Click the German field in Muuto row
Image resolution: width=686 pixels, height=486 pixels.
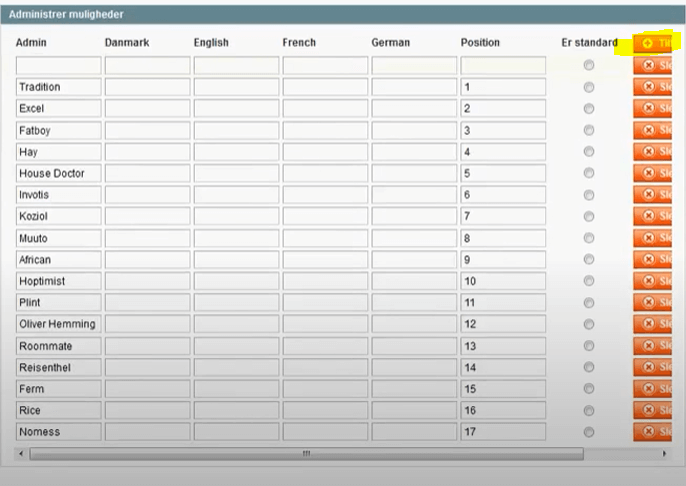(414, 238)
